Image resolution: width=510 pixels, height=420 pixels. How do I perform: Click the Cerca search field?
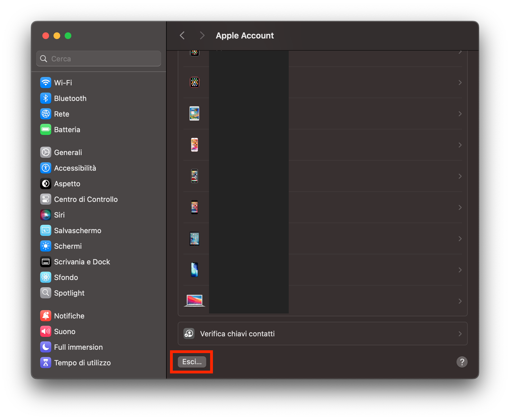pos(99,59)
